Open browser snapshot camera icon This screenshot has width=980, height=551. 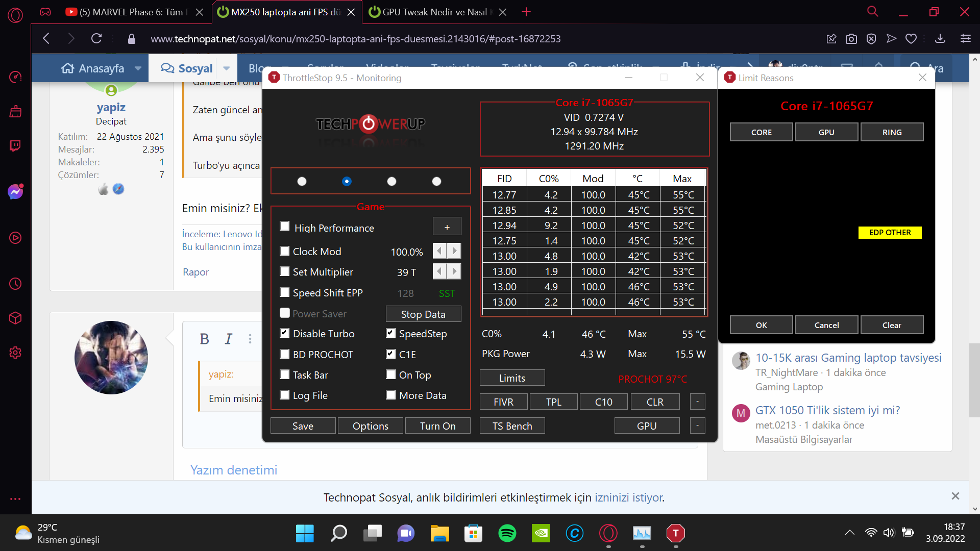(x=851, y=39)
